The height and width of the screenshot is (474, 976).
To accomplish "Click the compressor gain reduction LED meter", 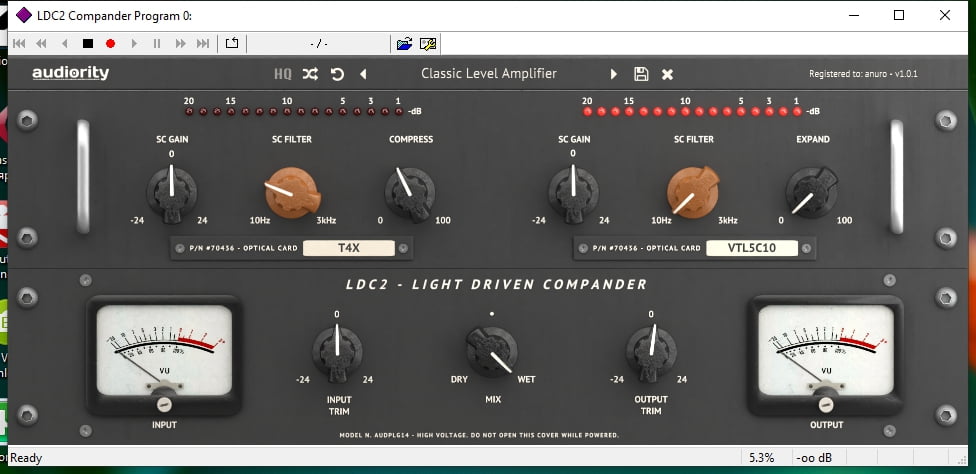I will point(294,111).
